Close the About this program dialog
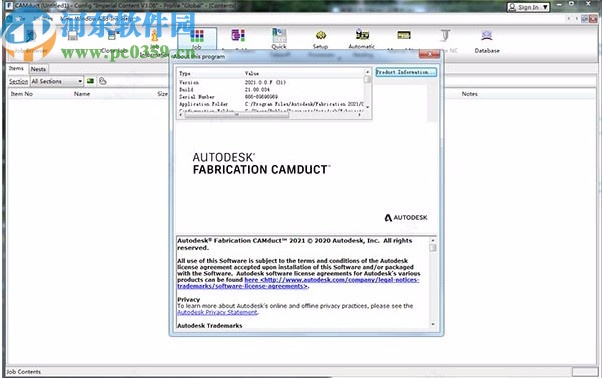Screen dimensions: 603x378 pyautogui.click(x=429, y=54)
